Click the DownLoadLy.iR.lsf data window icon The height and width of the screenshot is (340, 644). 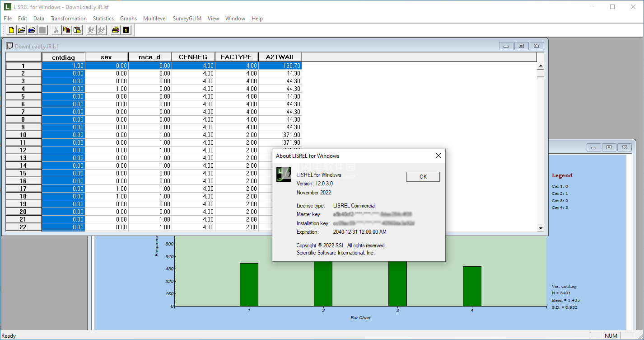9,46
